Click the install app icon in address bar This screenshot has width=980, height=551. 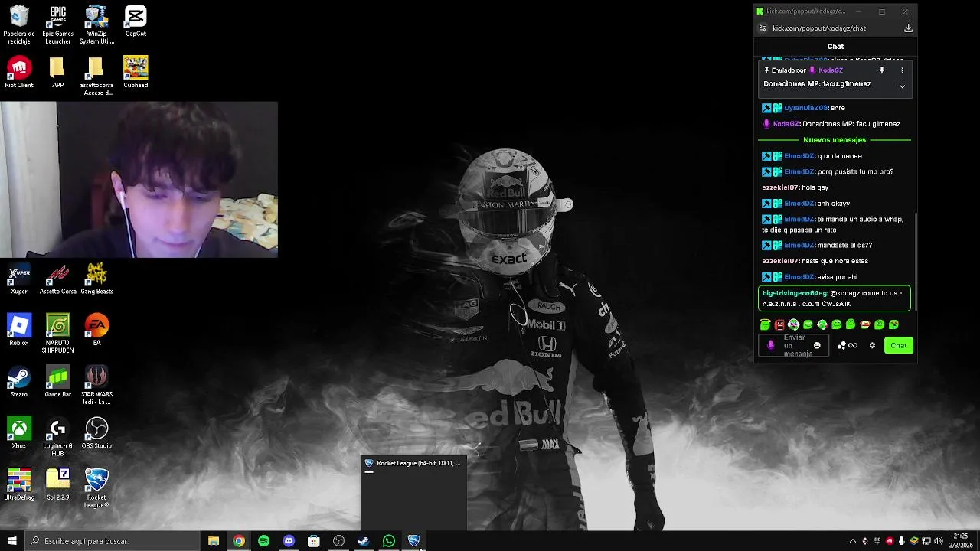(908, 28)
